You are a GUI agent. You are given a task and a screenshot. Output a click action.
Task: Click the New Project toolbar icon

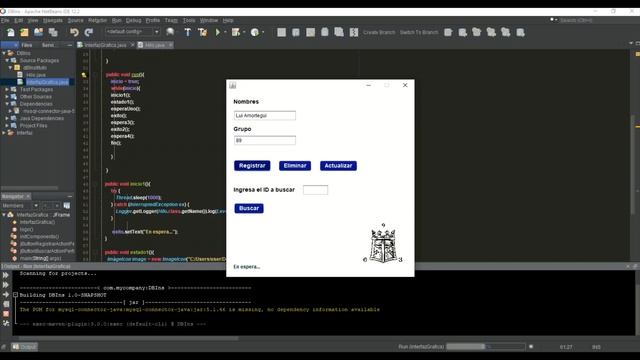point(24,32)
